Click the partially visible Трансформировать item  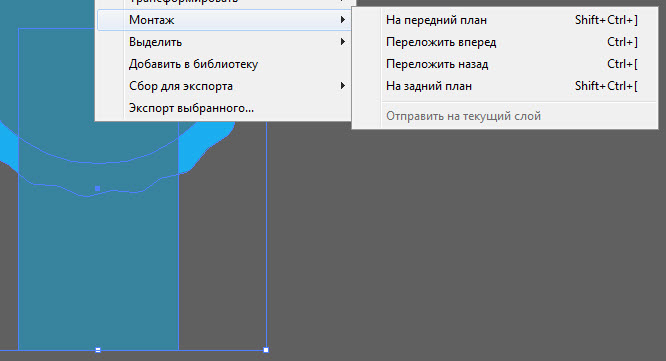coord(224,2)
